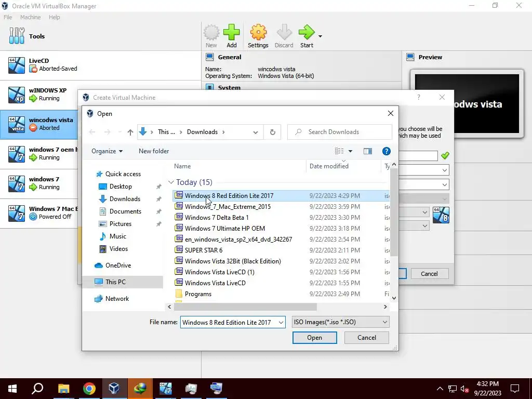Select en_windows_vista_sp2_x64_dvd_342267 file

[x=281, y=239]
